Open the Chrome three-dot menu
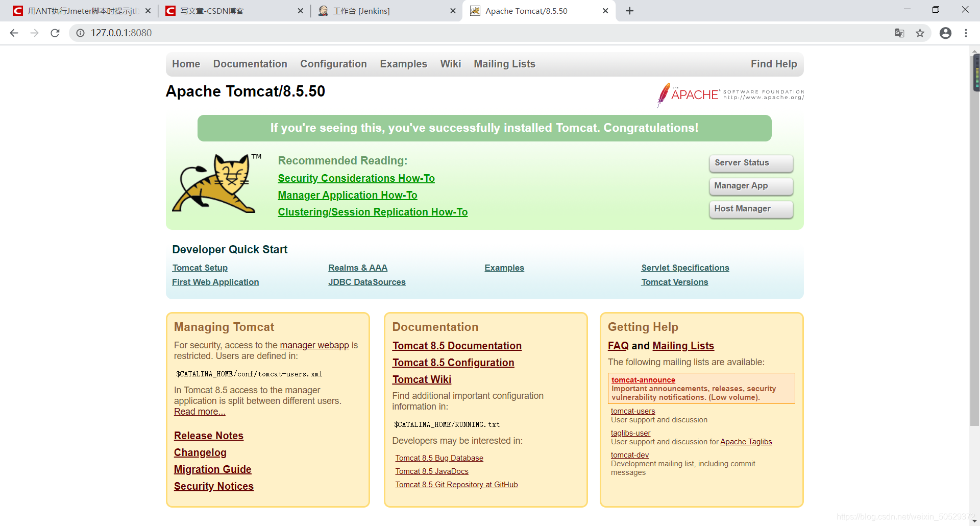Screen dimensions: 980x526 click(x=966, y=33)
